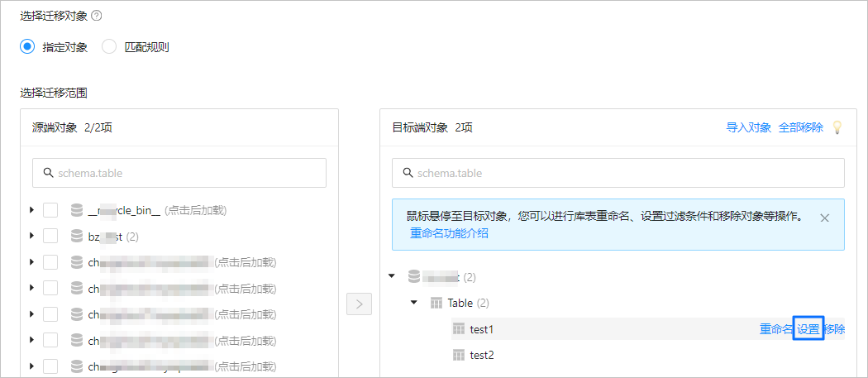Viewport: 868px width, 378px height.
Task: Open 设置 for the test1 table
Action: (808, 328)
